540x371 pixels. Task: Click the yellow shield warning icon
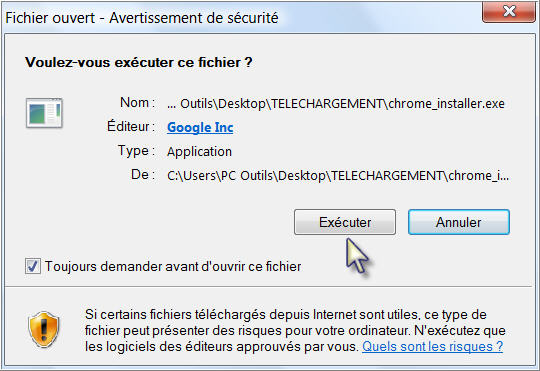(x=43, y=330)
